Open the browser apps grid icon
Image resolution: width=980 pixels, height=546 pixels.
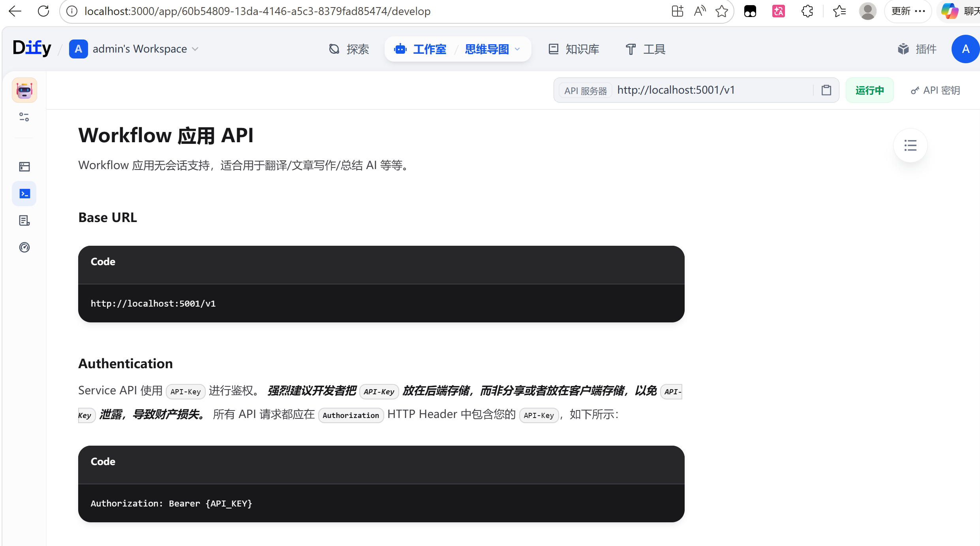click(x=677, y=11)
